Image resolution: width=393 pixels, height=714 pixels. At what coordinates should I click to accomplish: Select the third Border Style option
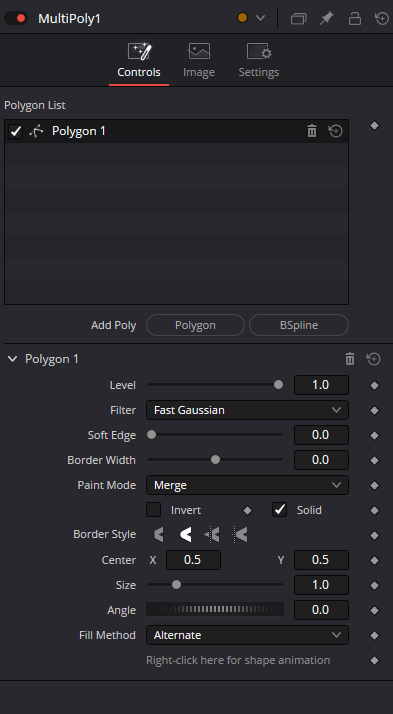pos(212,535)
